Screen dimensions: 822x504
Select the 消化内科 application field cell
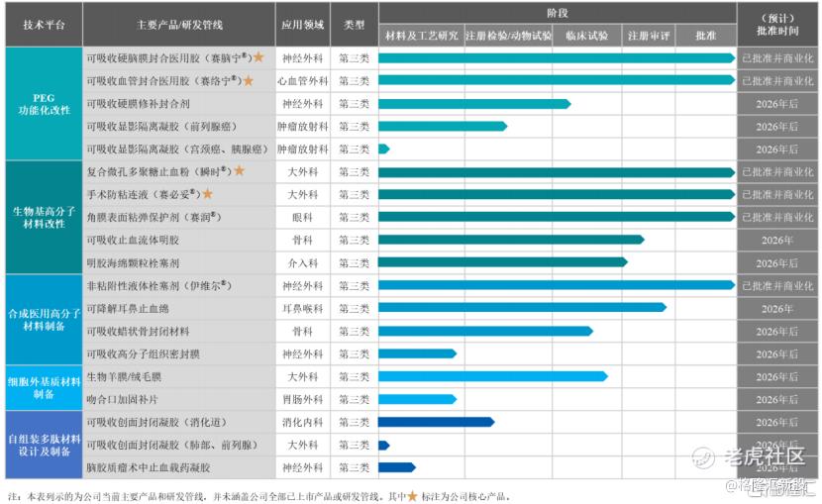302,422
